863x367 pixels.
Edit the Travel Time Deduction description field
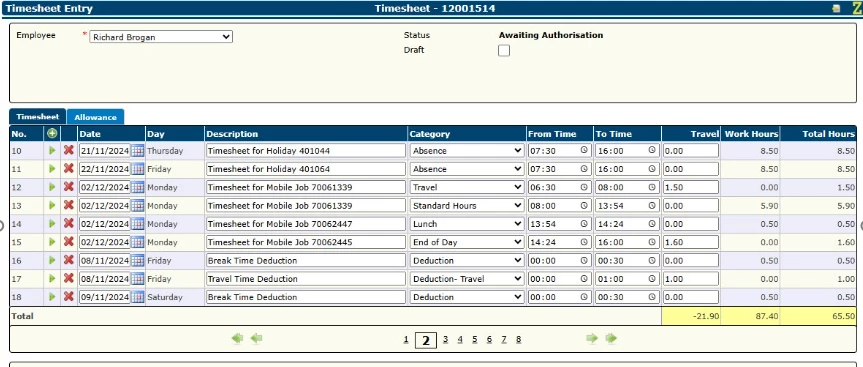tap(306, 279)
